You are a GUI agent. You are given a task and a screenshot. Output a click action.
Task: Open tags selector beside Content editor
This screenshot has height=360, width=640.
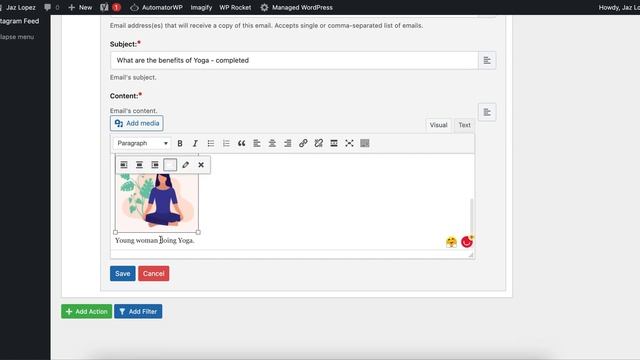(487, 112)
